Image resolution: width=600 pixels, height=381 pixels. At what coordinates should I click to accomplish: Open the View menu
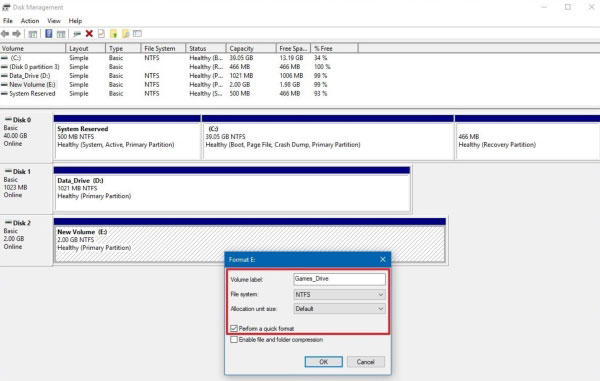tap(54, 21)
